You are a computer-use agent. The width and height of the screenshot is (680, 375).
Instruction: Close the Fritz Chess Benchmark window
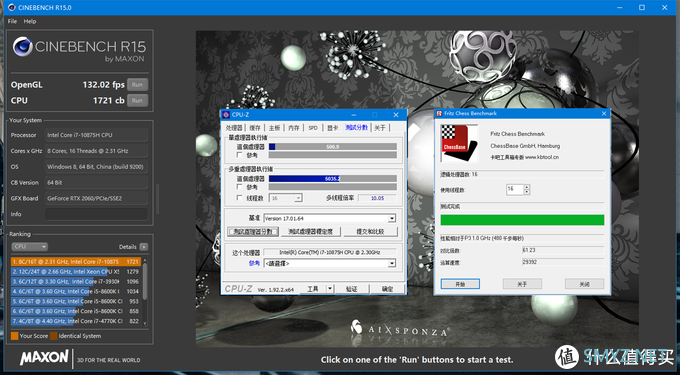click(604, 114)
